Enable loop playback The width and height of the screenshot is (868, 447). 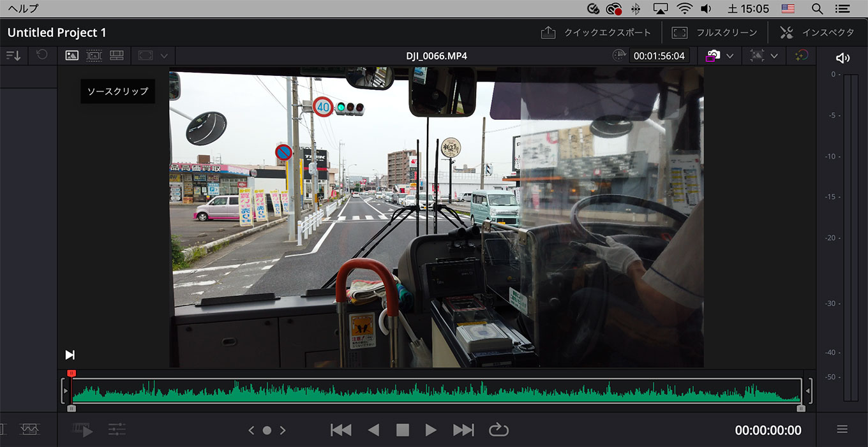(498, 430)
